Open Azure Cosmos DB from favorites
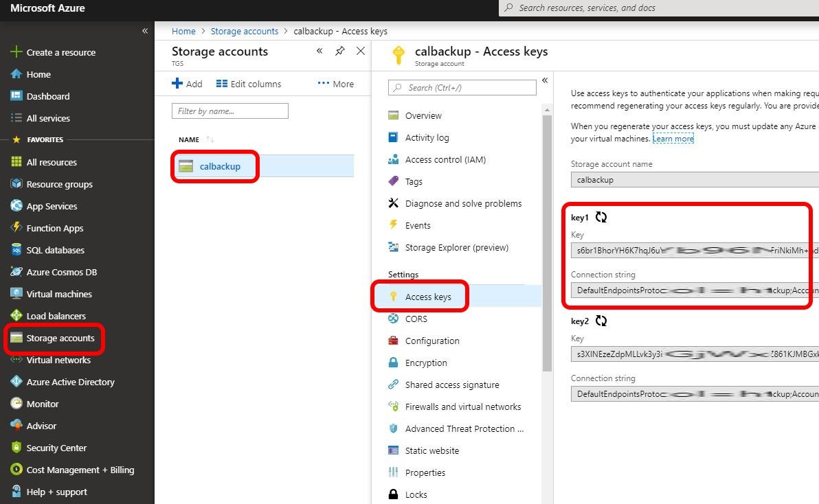Screen dimensions: 819x504 61,272
